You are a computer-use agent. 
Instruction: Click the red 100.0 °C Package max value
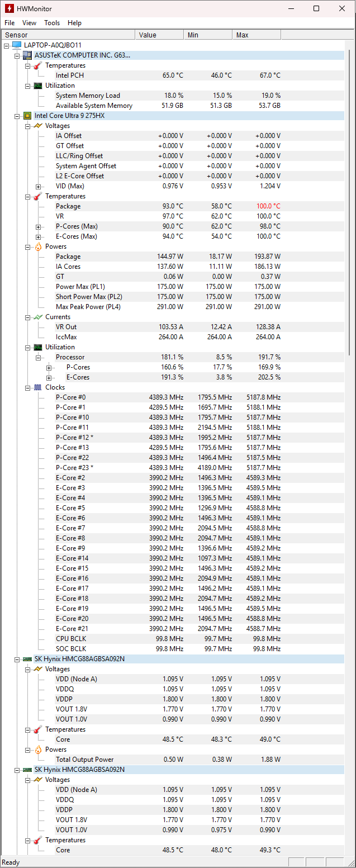click(268, 206)
